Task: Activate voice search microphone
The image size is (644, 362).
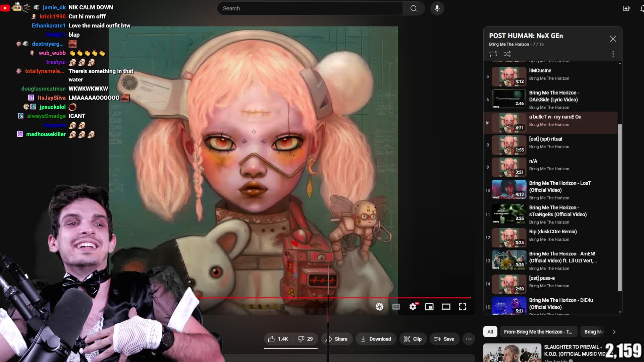Action: [x=437, y=8]
